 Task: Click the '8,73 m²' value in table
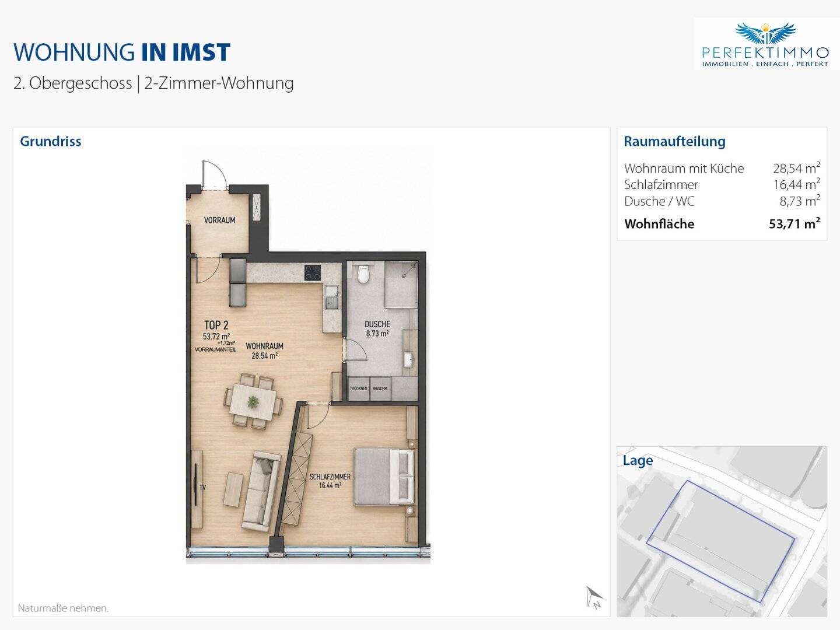click(800, 201)
